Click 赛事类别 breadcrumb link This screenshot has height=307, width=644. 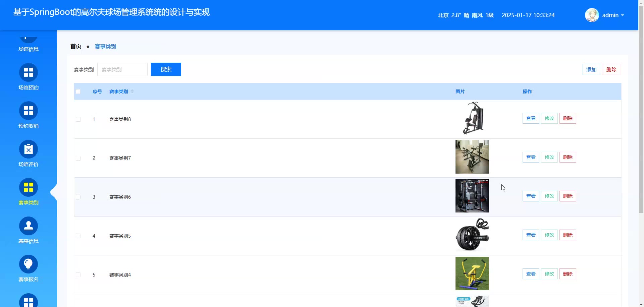tap(106, 46)
